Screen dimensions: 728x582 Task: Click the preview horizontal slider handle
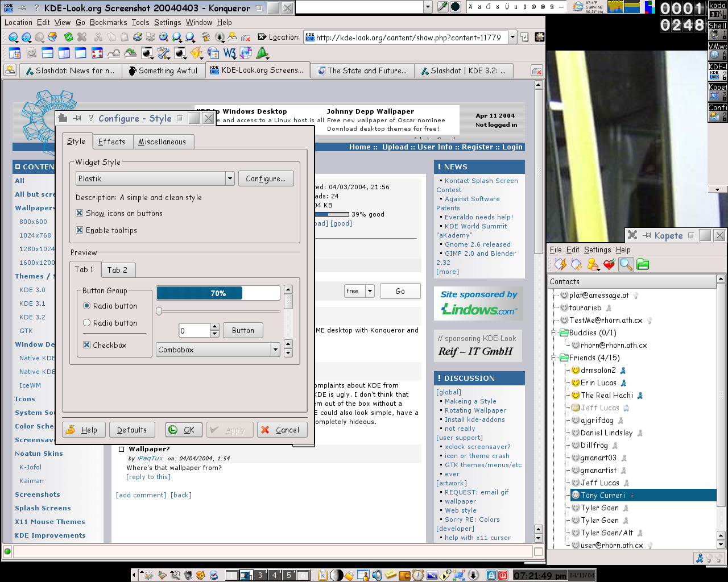[159, 311]
